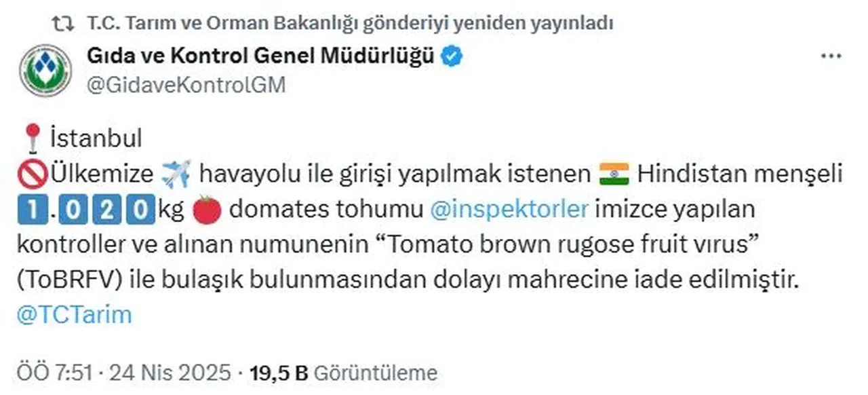Image resolution: width=868 pixels, height=395 pixels.
Task: Click the tomato emoji
Action: [207, 210]
